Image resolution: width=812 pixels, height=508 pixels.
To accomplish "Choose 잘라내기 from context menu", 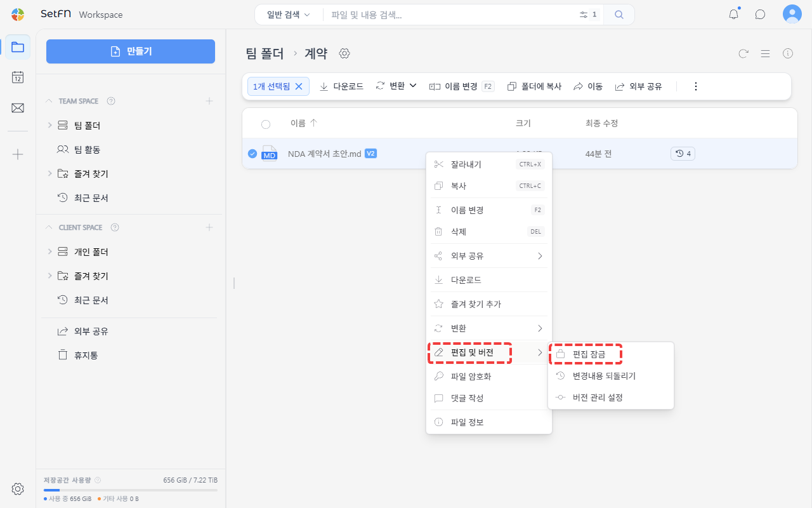I will coord(489,164).
